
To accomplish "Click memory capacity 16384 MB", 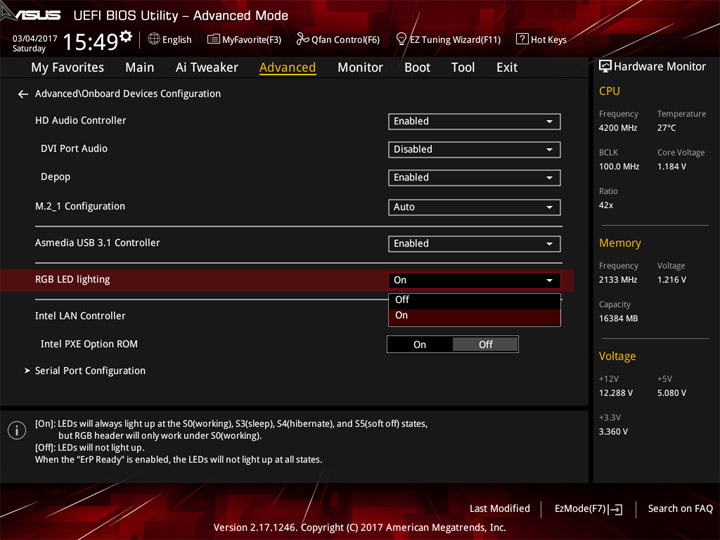I will (618, 318).
